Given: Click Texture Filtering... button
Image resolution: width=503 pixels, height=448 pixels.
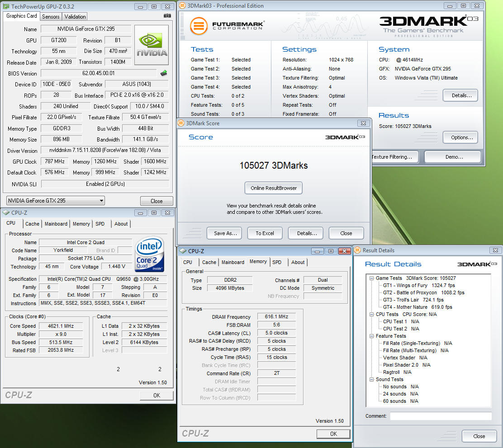Looking at the screenshot, I should tap(395, 157).
